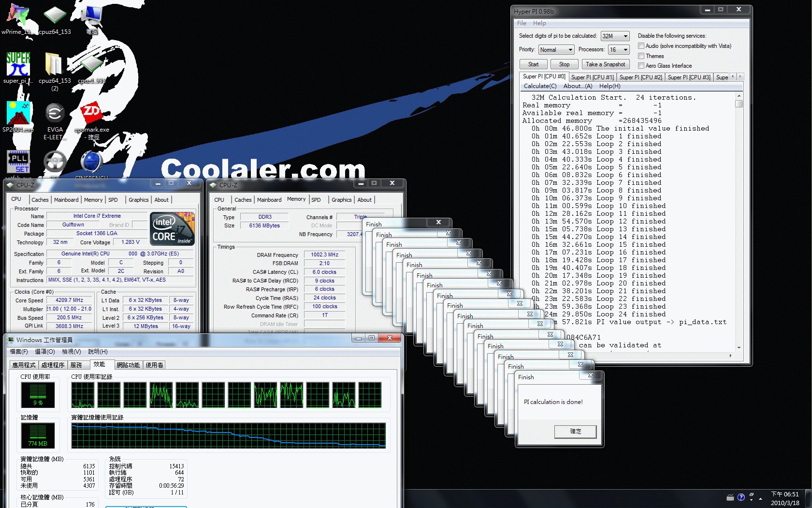This screenshot has height=508, width=812.
Task: Open the steering wheel desktop icon
Action: (55, 162)
